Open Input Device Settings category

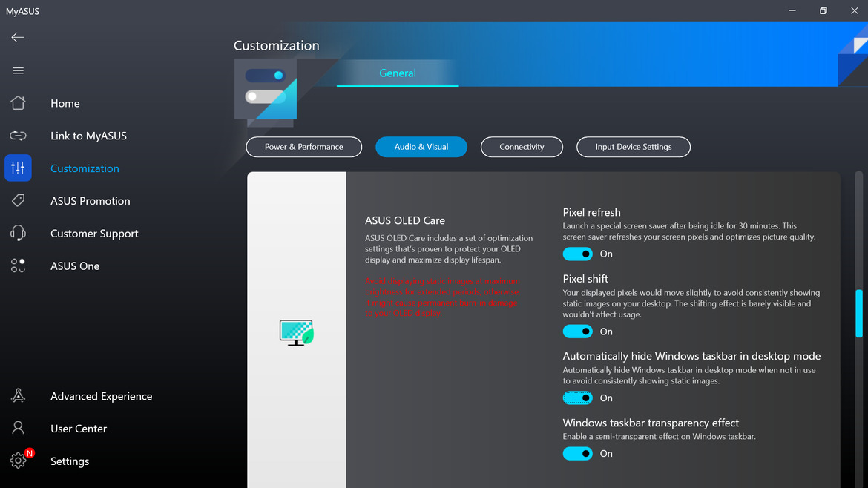[634, 147]
